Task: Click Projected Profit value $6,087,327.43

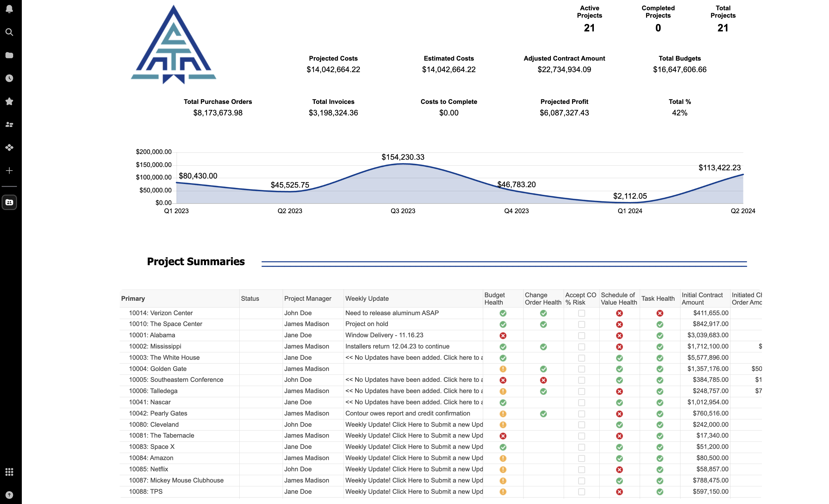Action: tap(564, 113)
